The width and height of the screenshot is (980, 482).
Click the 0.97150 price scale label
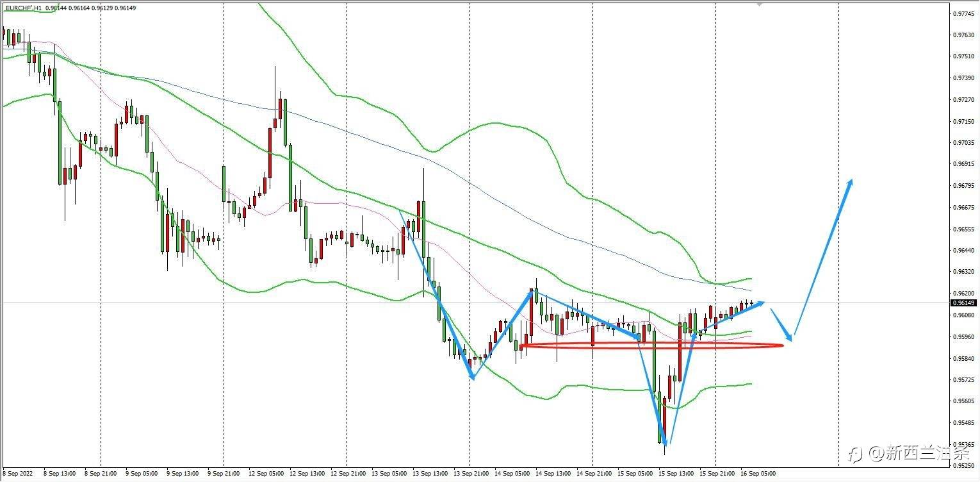(x=963, y=121)
